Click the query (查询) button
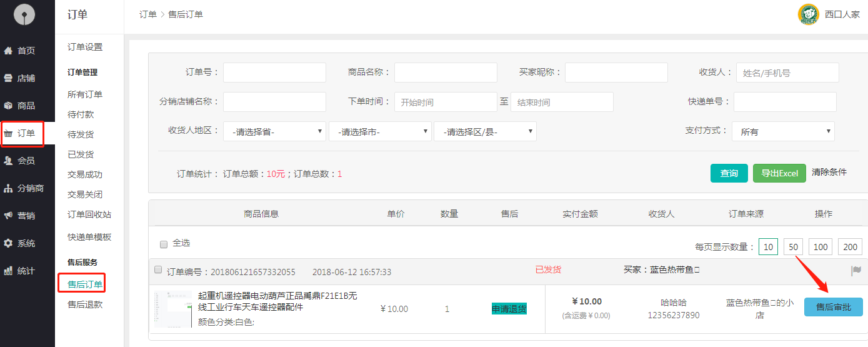This screenshot has height=347, width=868. (729, 173)
